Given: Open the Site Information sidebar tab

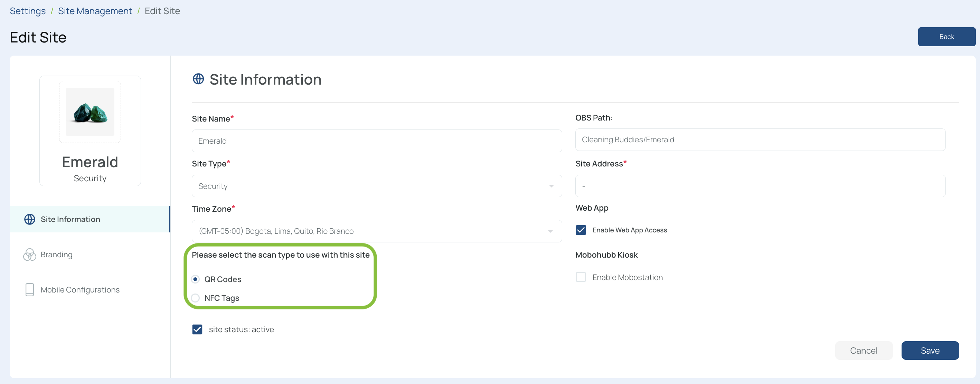Looking at the screenshot, I should pos(90,219).
